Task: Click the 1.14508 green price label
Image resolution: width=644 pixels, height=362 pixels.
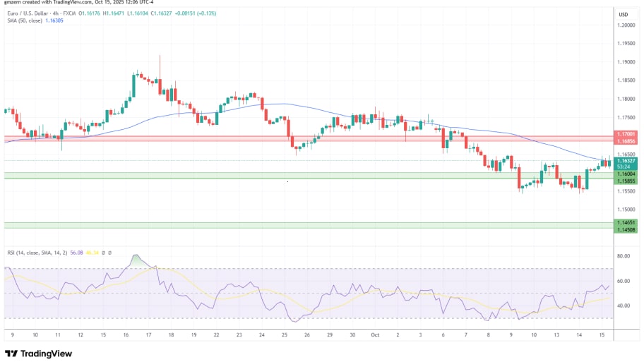Action: tap(625, 229)
